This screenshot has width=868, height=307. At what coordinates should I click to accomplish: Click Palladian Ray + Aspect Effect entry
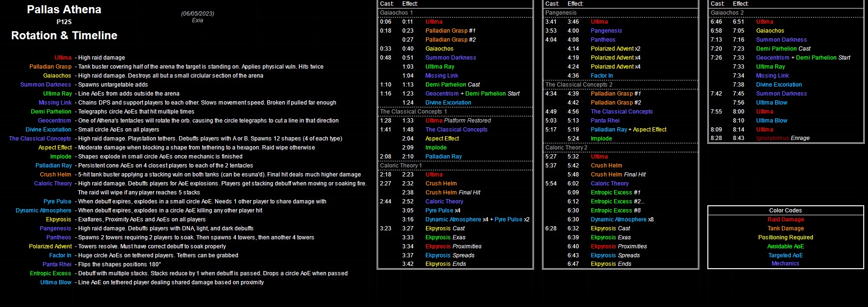click(x=628, y=130)
